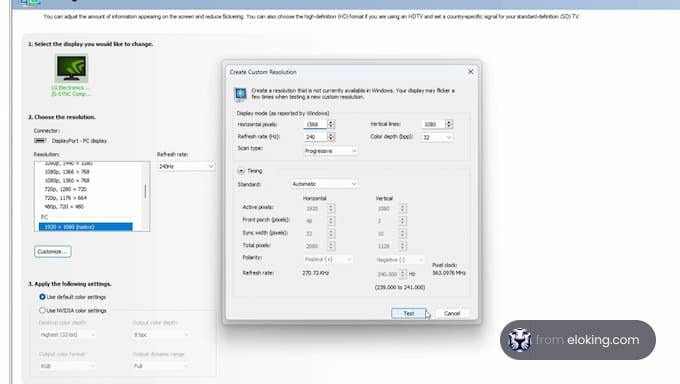Click the Vertical lines spinner arrows

(449, 124)
